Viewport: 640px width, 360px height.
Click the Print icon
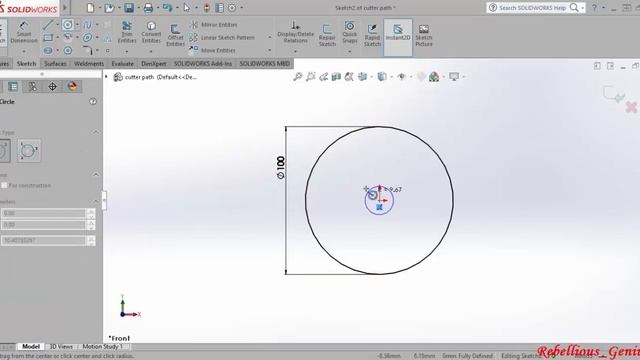coord(148,8)
